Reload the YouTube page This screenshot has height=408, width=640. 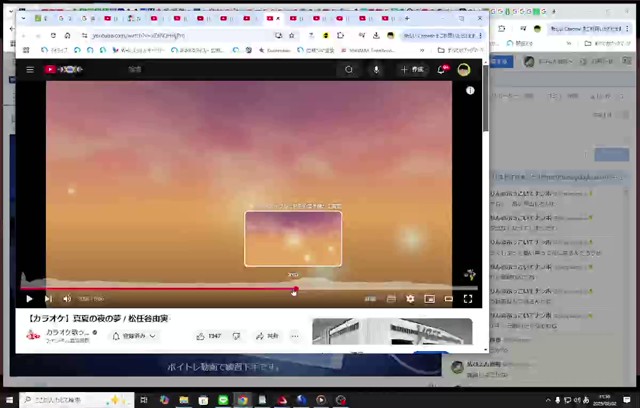point(53,36)
